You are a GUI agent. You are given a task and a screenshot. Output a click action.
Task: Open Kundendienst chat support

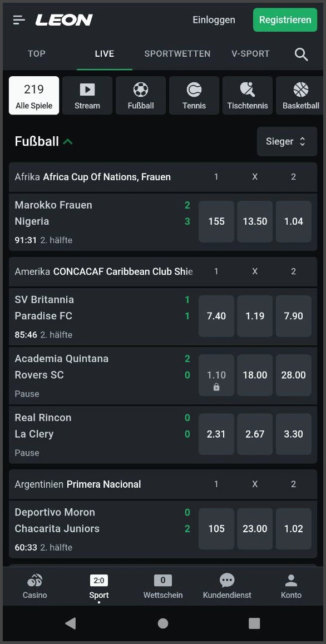[x=226, y=586]
